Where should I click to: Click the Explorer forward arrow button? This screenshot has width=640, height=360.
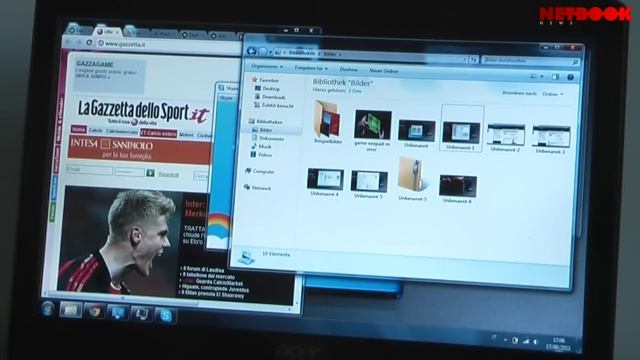point(264,52)
